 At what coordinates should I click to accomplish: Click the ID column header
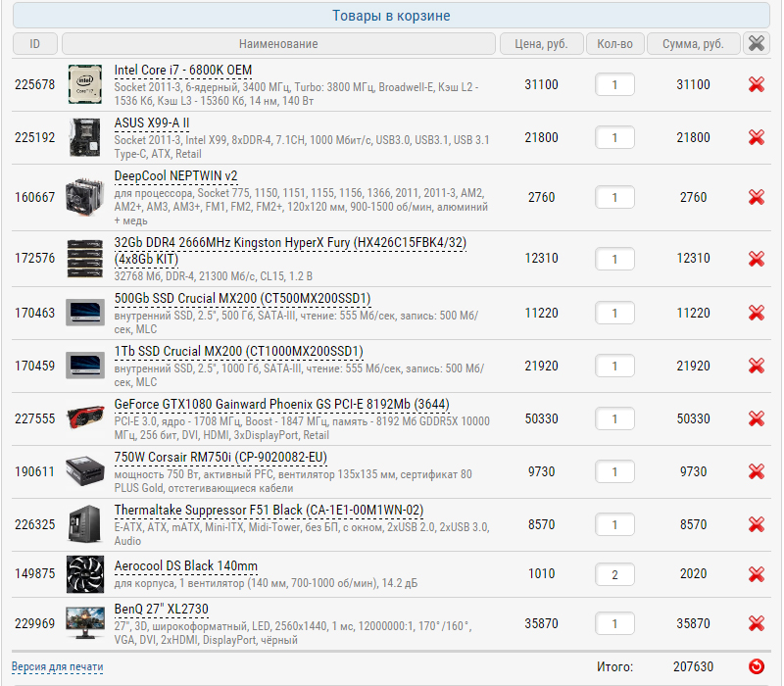point(35,43)
